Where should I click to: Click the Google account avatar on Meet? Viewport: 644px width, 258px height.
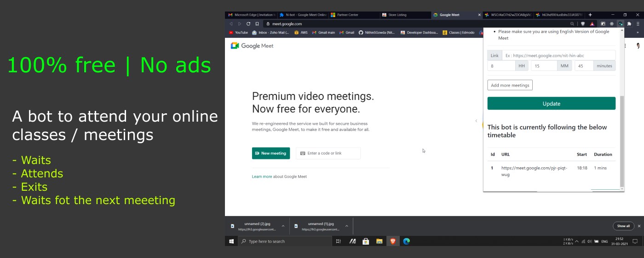pos(638,46)
